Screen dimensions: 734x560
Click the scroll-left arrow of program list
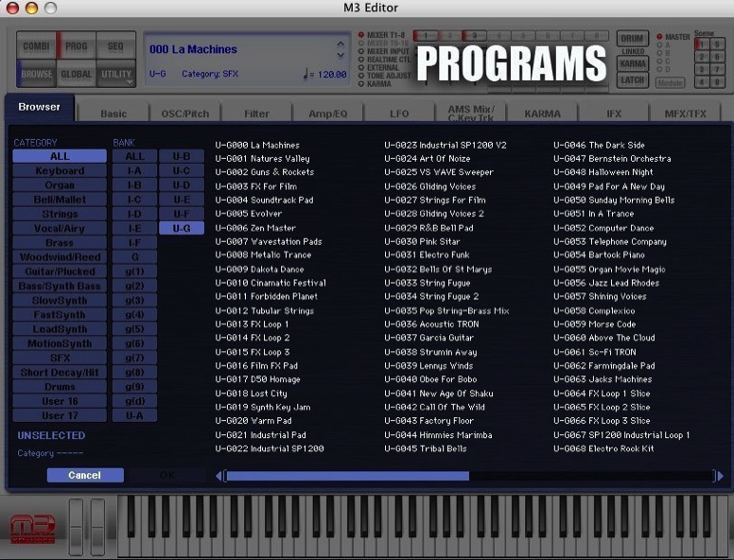click(218, 476)
